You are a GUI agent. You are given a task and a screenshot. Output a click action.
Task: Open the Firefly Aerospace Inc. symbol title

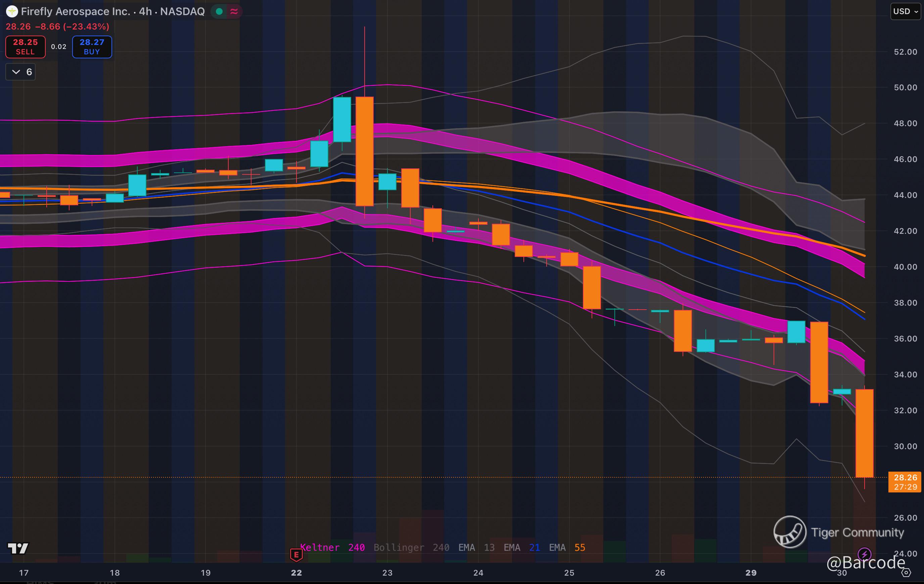pyautogui.click(x=76, y=11)
